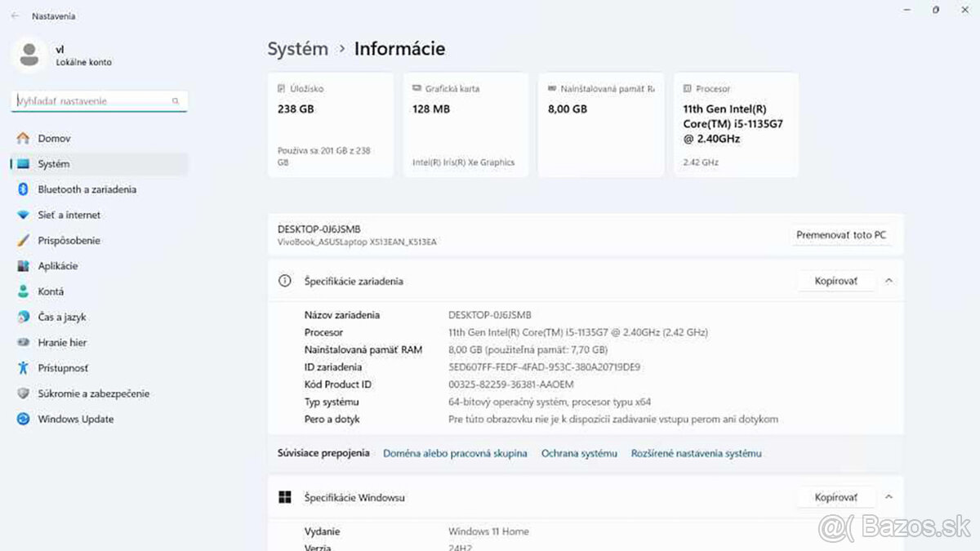Collapse the Špecifikácie Windowsu section
The height and width of the screenshot is (551, 980).
point(889,496)
